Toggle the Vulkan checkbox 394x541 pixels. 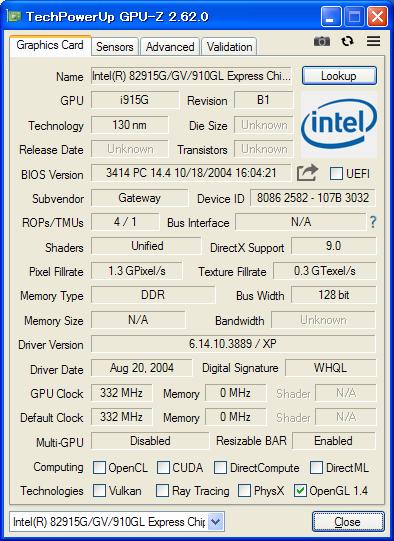(99, 491)
